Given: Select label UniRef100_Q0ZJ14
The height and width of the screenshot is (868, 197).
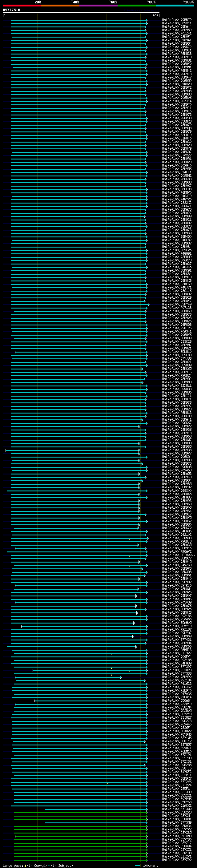Looking at the screenshot, I should click(x=177, y=101).
